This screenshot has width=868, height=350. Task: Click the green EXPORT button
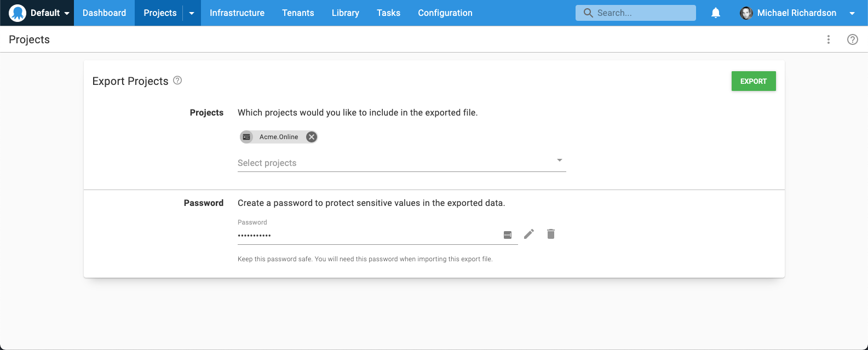tap(754, 81)
